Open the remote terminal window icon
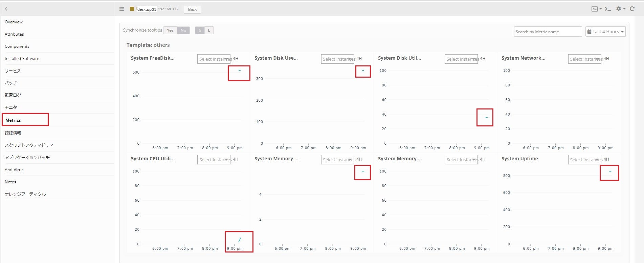Screen dimensions: 644x263 tap(595, 9)
